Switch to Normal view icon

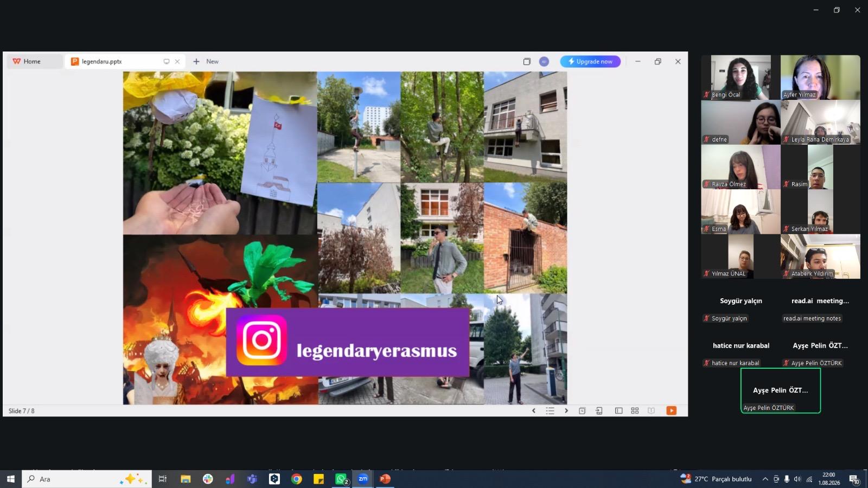point(618,410)
